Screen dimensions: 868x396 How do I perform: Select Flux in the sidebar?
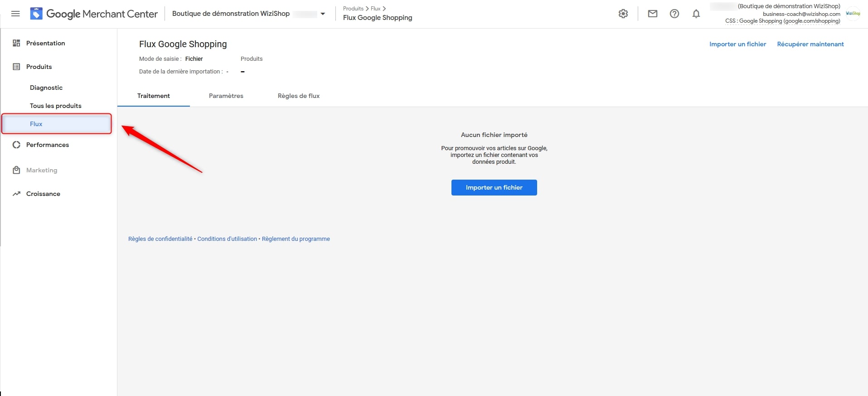(57, 124)
